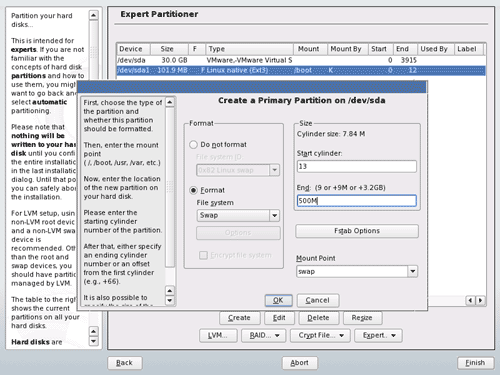The width and height of the screenshot is (500, 375).
Task: Click the Device column header
Action: point(133,49)
